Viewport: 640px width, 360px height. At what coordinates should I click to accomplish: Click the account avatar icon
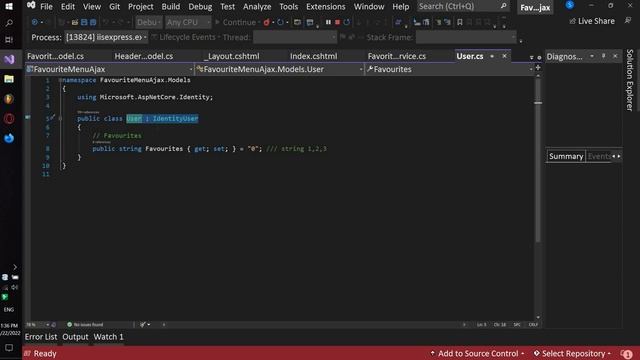(x=570, y=5)
